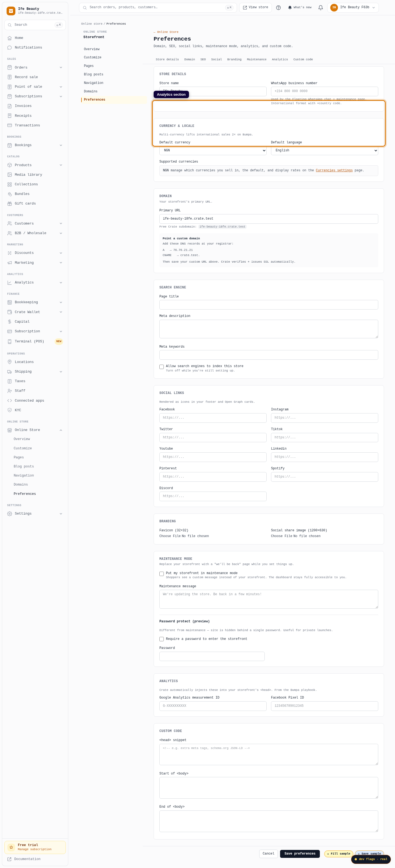Image resolution: width=395 pixels, height=868 pixels.
Task: Click the Free trial star icon
Action: point(11,847)
